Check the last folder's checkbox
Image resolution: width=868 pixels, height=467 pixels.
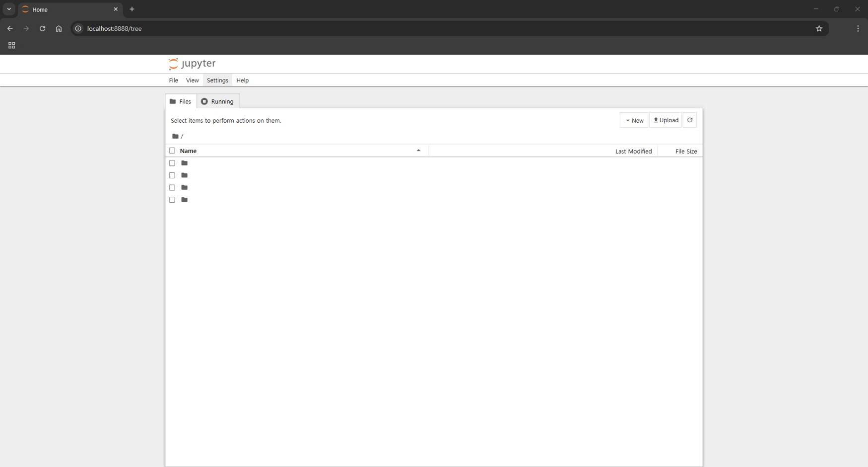click(x=172, y=200)
